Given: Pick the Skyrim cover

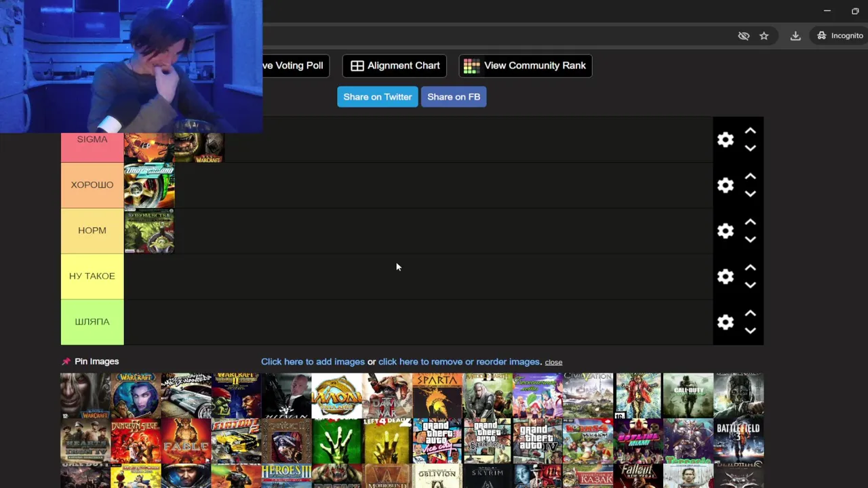Looking at the screenshot, I should pyautogui.click(x=488, y=476).
